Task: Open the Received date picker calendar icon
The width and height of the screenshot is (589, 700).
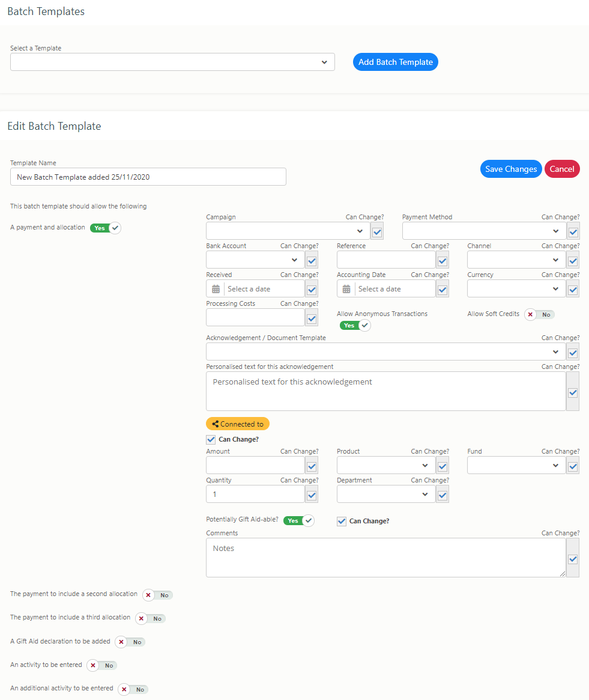Action: click(216, 288)
